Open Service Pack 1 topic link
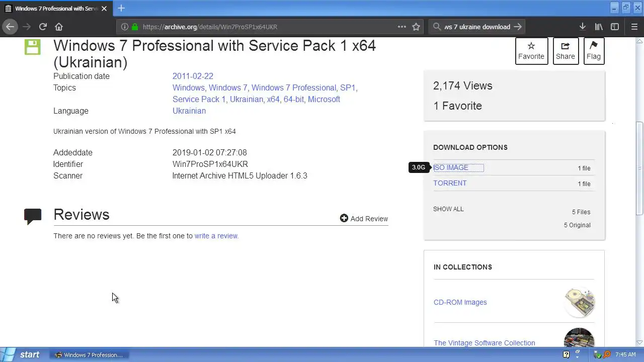 pyautogui.click(x=199, y=99)
